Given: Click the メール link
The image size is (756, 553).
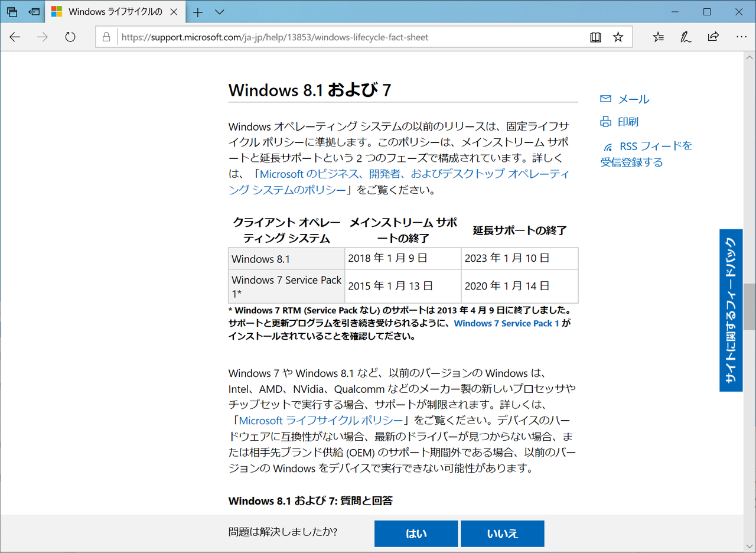Looking at the screenshot, I should click(x=633, y=99).
